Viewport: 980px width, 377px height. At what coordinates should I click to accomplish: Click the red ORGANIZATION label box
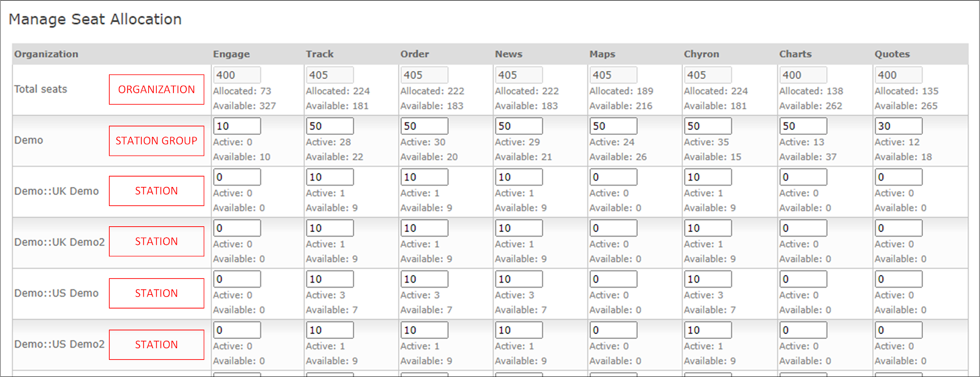click(156, 89)
